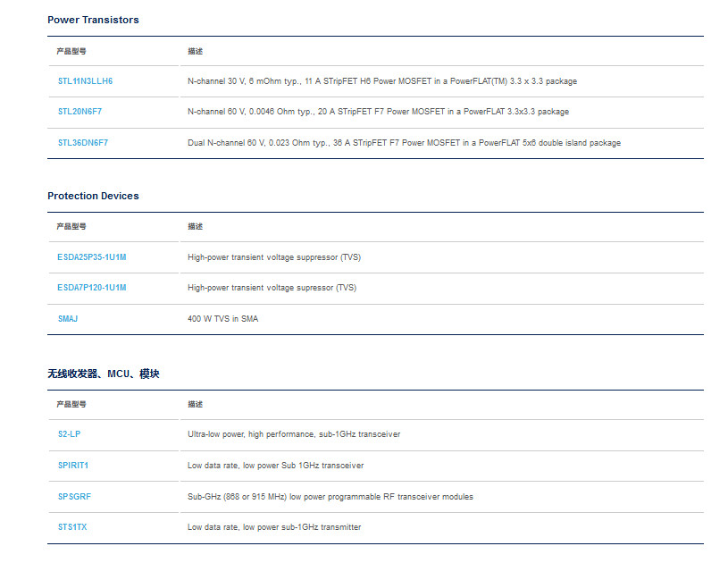Click the "Power Transistors" section heading
This screenshot has width=728, height=563.
93,20
